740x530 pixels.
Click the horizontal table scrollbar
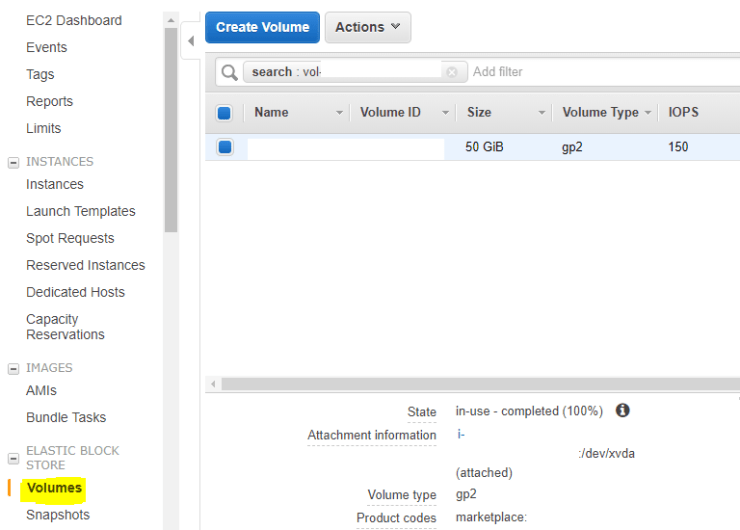480,384
